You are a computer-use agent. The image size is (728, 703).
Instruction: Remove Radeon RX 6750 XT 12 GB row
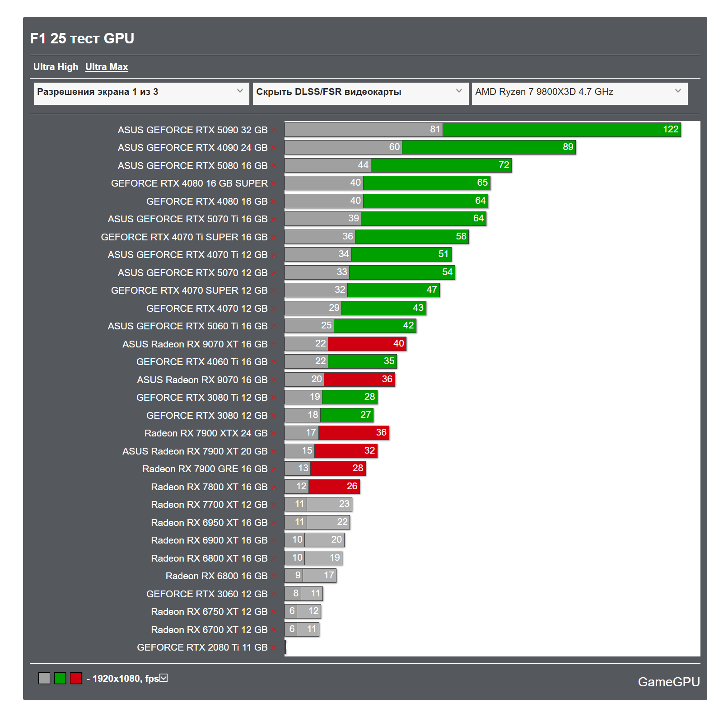pos(274,612)
